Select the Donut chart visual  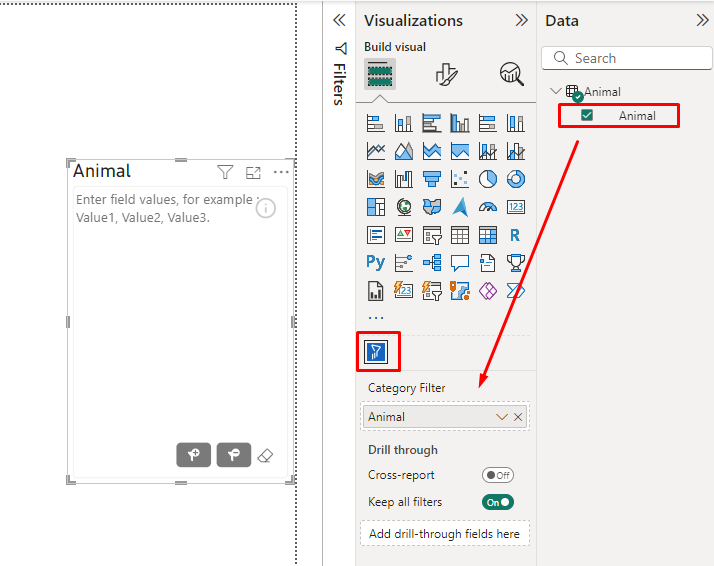(516, 179)
